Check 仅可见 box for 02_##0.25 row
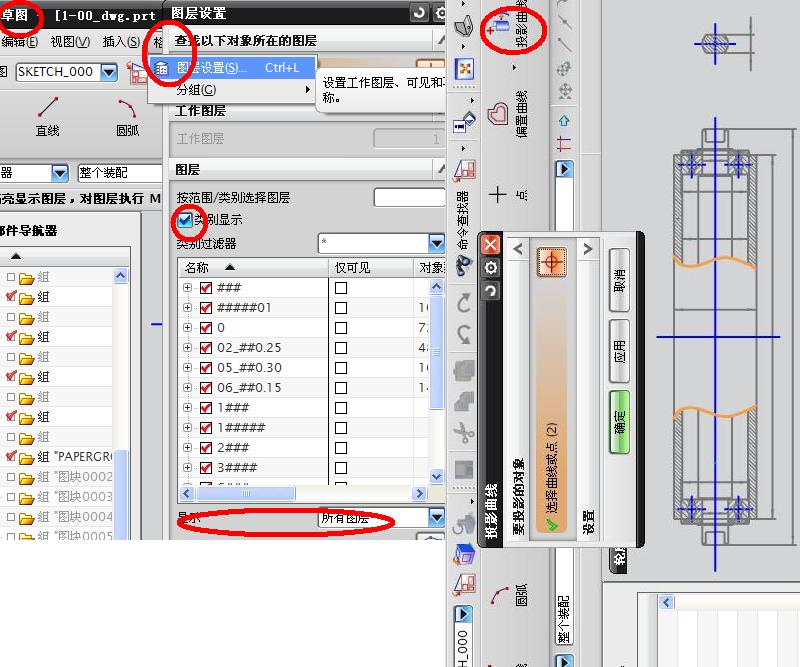This screenshot has width=800, height=667. click(x=341, y=348)
